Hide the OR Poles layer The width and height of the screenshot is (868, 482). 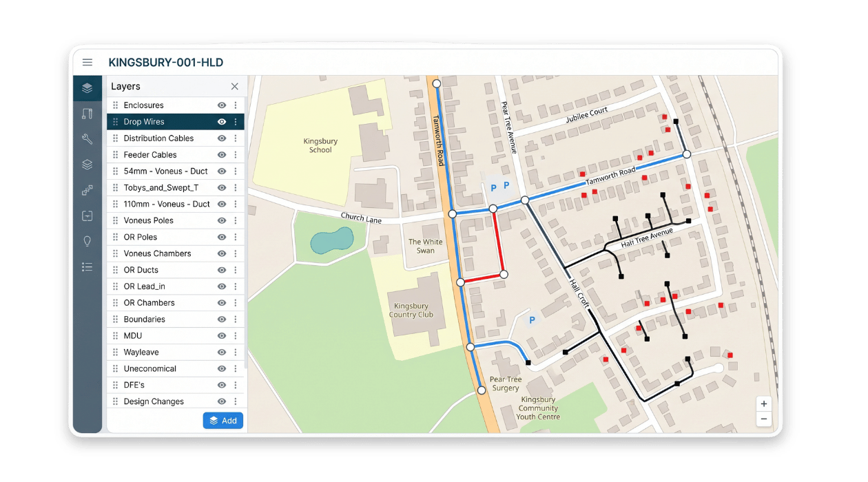222,237
